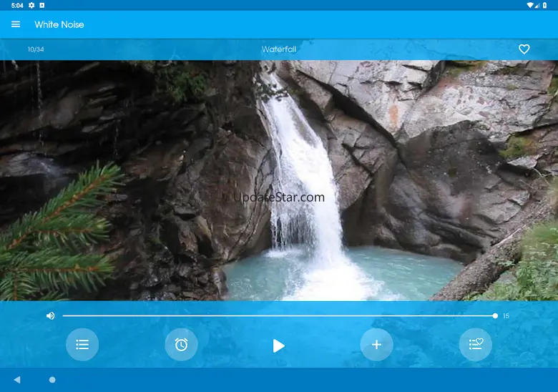The width and height of the screenshot is (558, 392).
Task: Play the Waterfall sound
Action: [x=278, y=346]
